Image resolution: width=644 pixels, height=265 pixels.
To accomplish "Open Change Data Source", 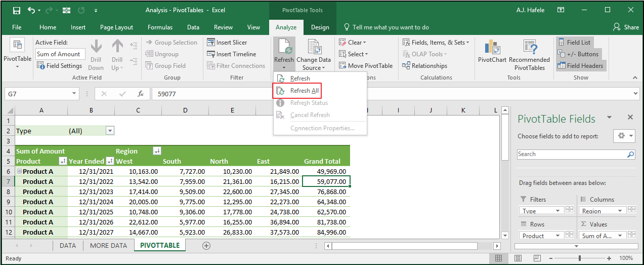I will pyautogui.click(x=314, y=55).
